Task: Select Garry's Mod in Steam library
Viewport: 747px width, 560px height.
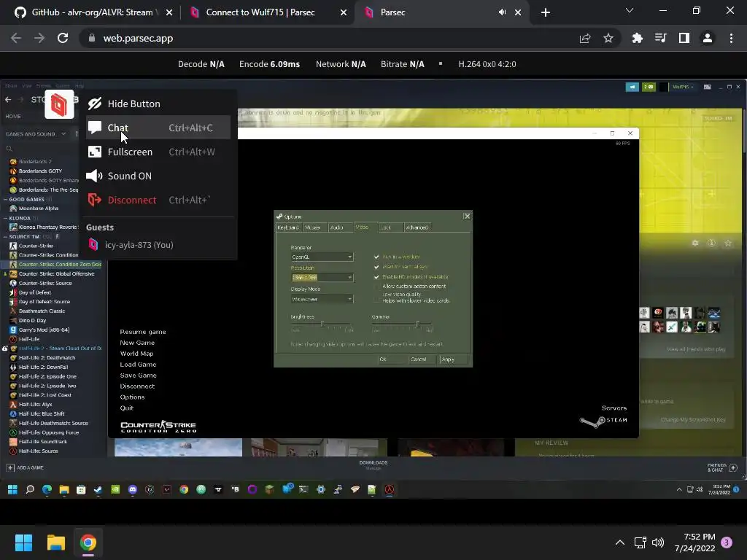Action: click(x=44, y=330)
